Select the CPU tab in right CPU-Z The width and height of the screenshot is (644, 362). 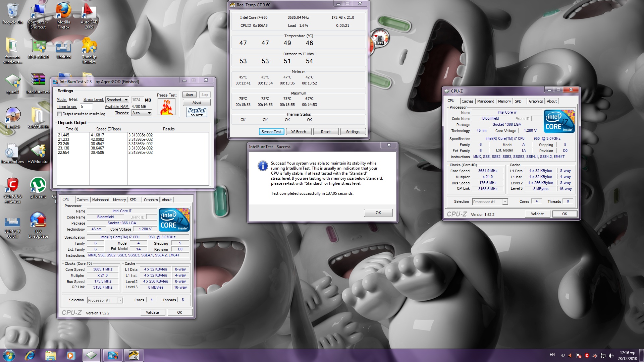[x=451, y=101]
